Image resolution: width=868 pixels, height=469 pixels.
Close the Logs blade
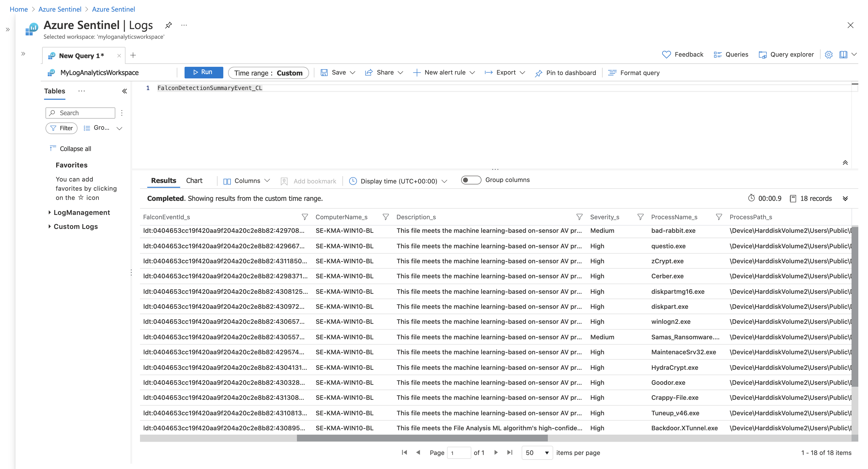(x=850, y=25)
